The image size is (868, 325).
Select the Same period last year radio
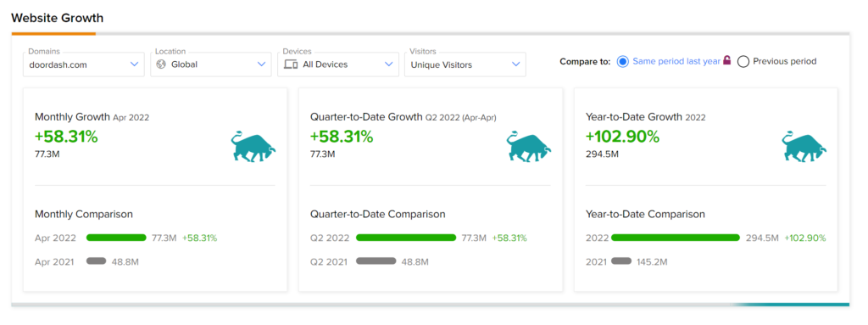click(623, 62)
